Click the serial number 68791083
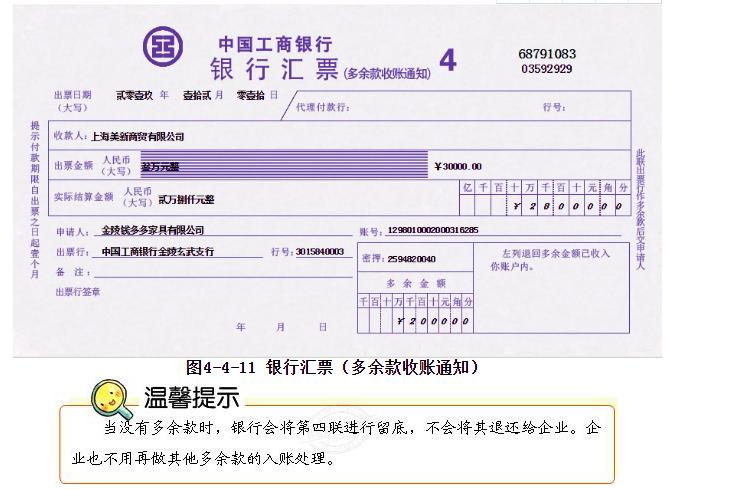Screen dimensions: 751x489 coord(547,54)
